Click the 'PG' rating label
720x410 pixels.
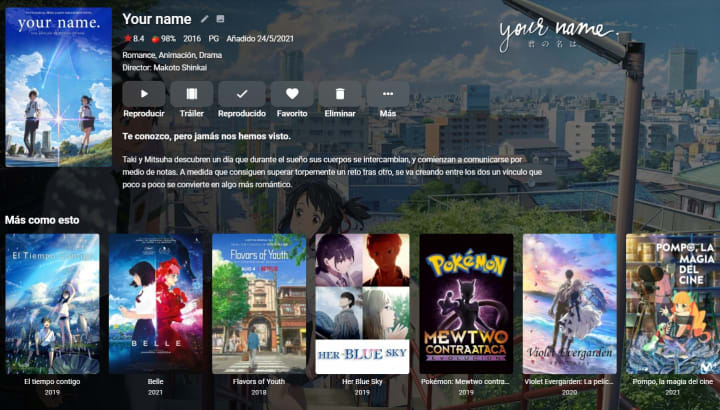[x=214, y=39]
